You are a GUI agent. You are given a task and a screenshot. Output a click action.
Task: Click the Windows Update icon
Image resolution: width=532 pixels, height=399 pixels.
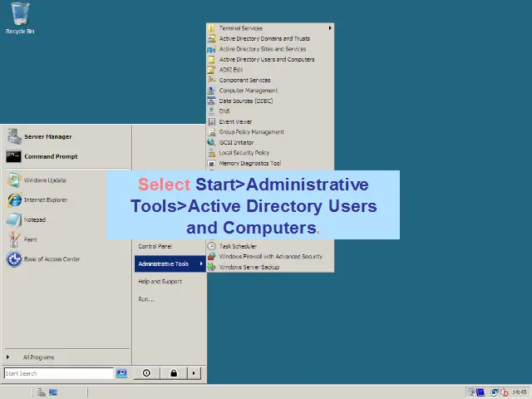click(x=14, y=180)
